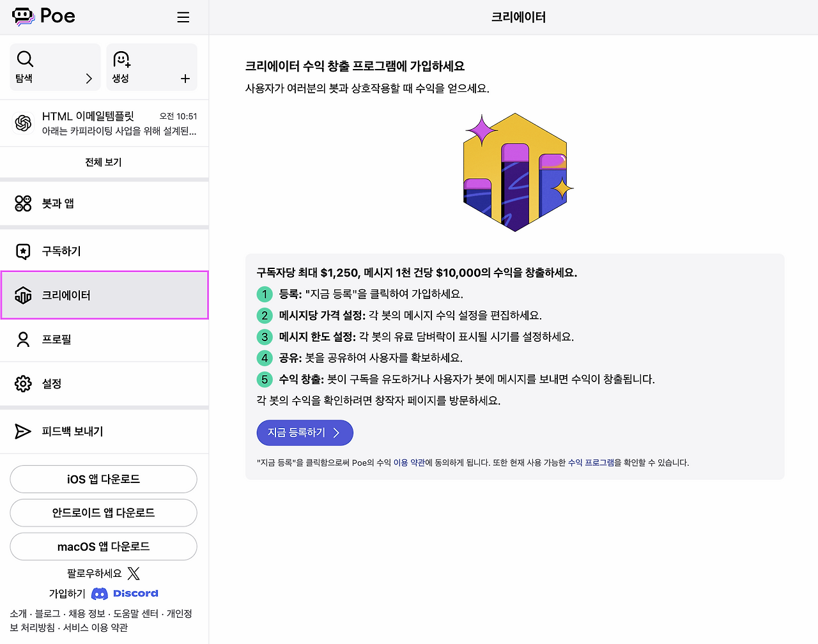818x644 pixels.
Task: Click the 오전 10:51 timestamp
Action: pyautogui.click(x=178, y=116)
